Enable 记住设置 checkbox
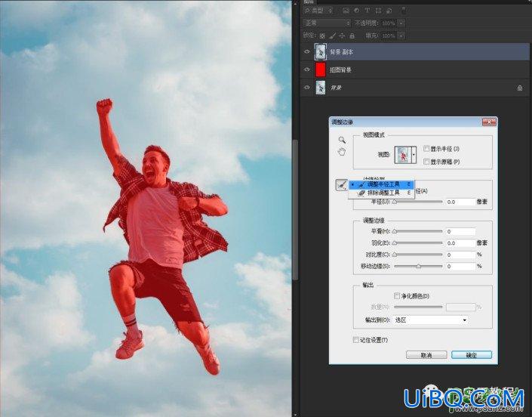Screen dimensions: 532x417 [356, 340]
